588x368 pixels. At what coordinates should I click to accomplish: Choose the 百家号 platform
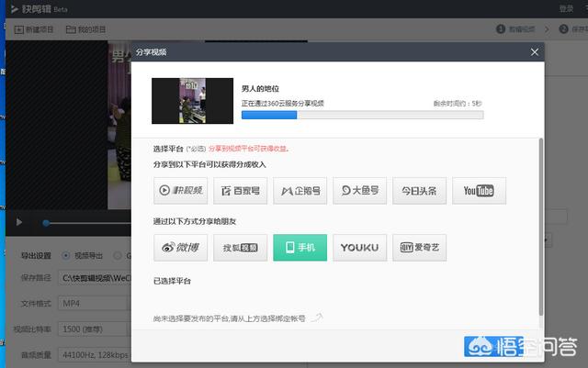[x=241, y=191]
